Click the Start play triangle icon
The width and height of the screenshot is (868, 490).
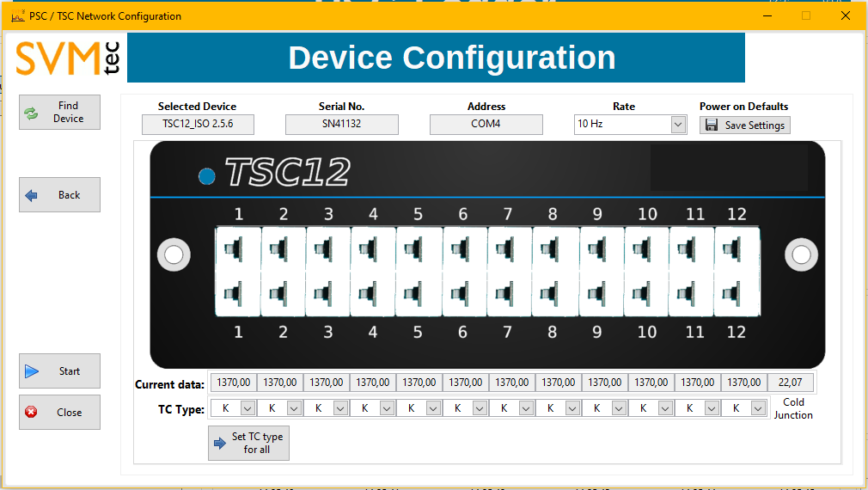tap(32, 371)
